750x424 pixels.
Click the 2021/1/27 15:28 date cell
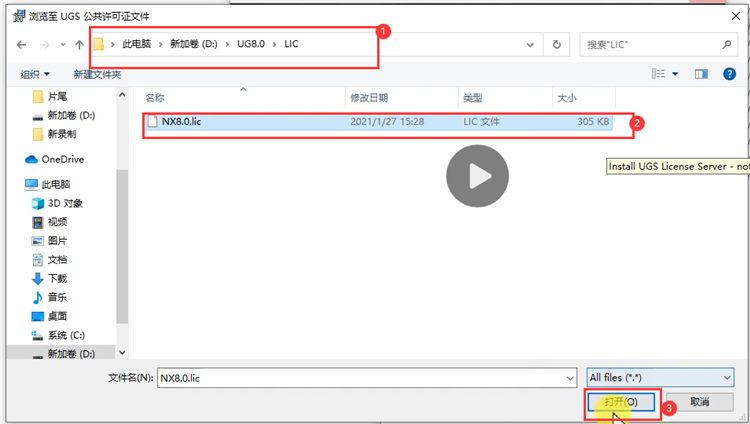tap(387, 122)
